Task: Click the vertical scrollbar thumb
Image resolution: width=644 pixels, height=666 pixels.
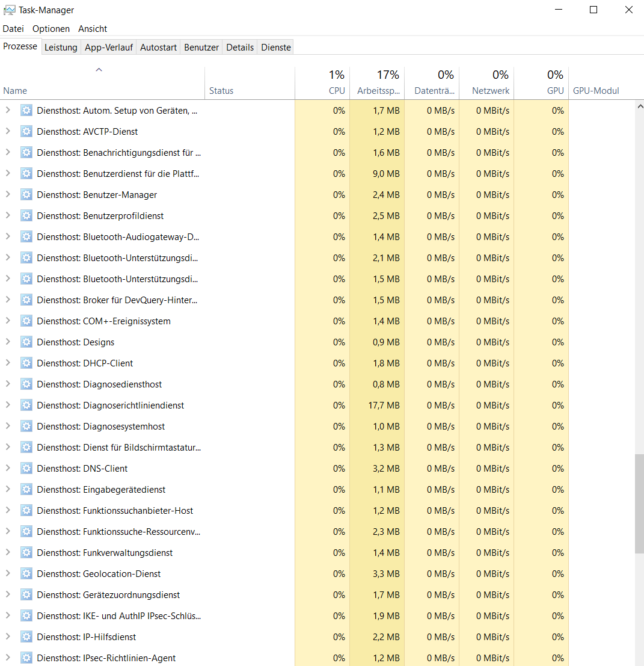Action: (639, 504)
